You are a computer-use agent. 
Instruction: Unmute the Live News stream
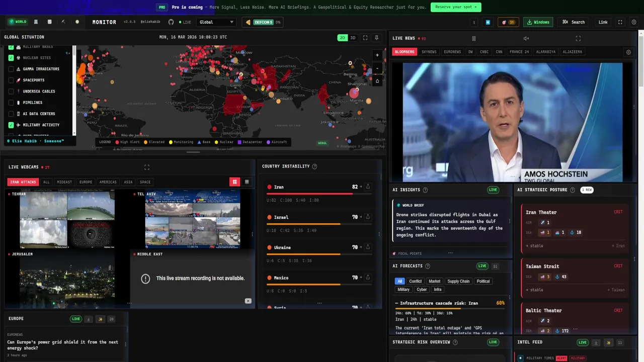click(526, 38)
